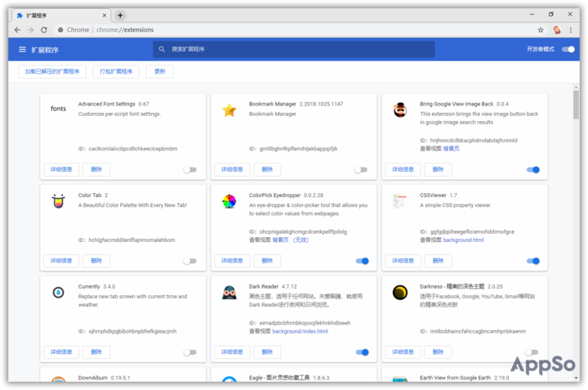Click the Darkness extension name text

[452, 286]
